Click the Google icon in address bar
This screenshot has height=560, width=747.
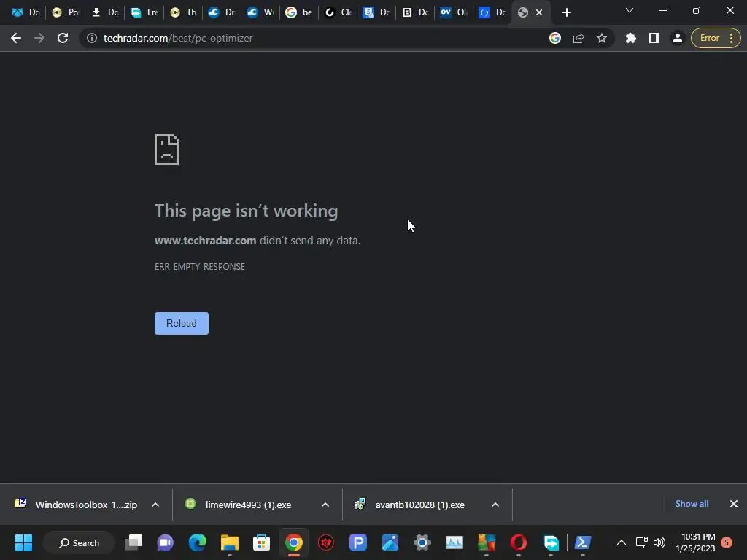pos(555,38)
